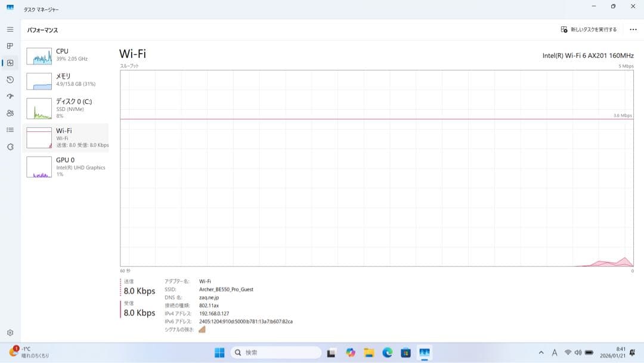Image resolution: width=644 pixels, height=363 pixels.
Task: Expand the hidden icons chevron in system tray
Action: point(541,352)
